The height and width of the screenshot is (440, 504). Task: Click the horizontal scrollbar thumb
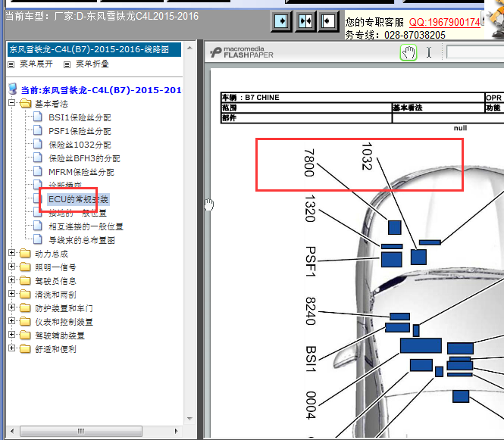coord(81,431)
